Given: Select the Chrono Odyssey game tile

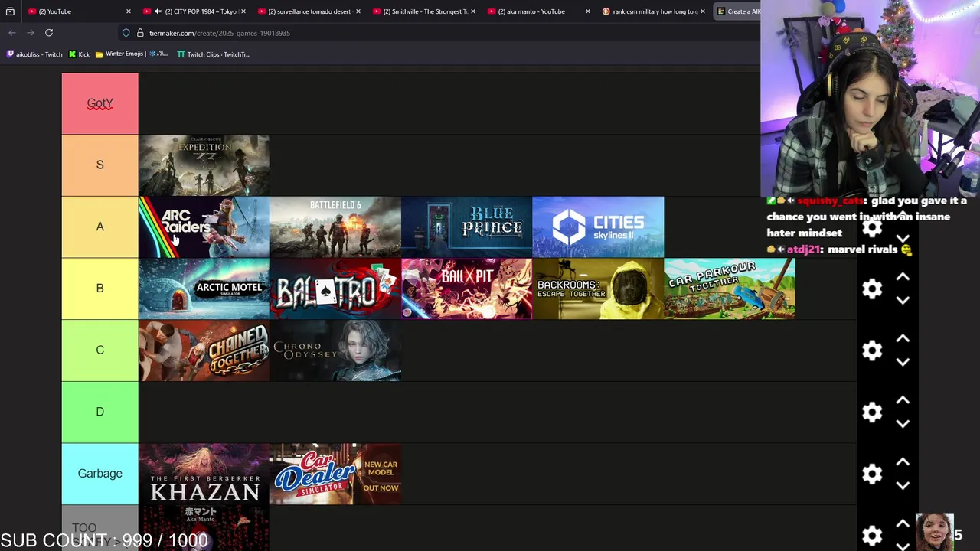Looking at the screenshot, I should tap(335, 350).
